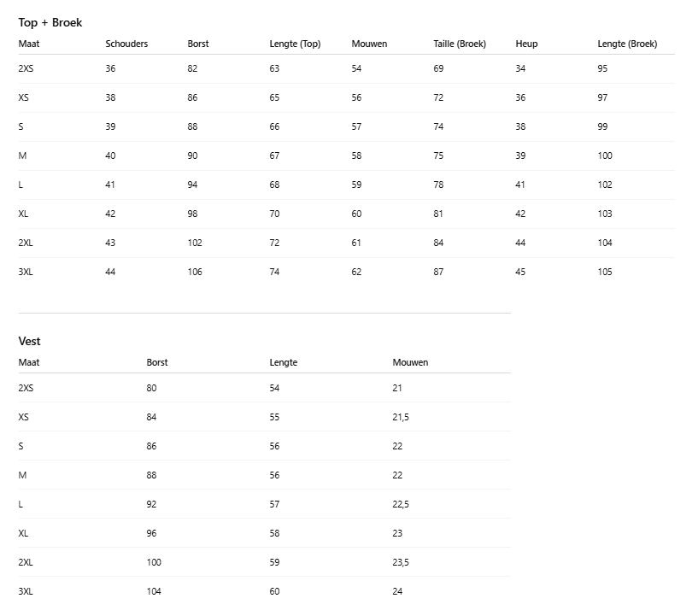This screenshot has width=698, height=616.
Task: Click the Vest table 'Mouwen' header
Action: pos(410,362)
